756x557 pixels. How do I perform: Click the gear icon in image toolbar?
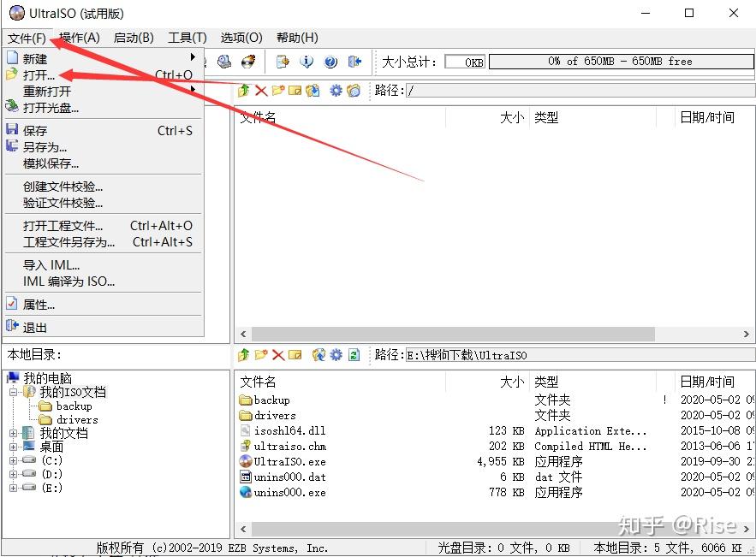[x=336, y=90]
